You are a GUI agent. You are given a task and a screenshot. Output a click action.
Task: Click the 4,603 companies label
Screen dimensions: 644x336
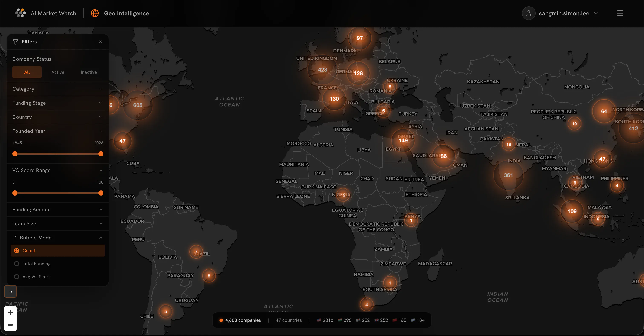[243, 320]
